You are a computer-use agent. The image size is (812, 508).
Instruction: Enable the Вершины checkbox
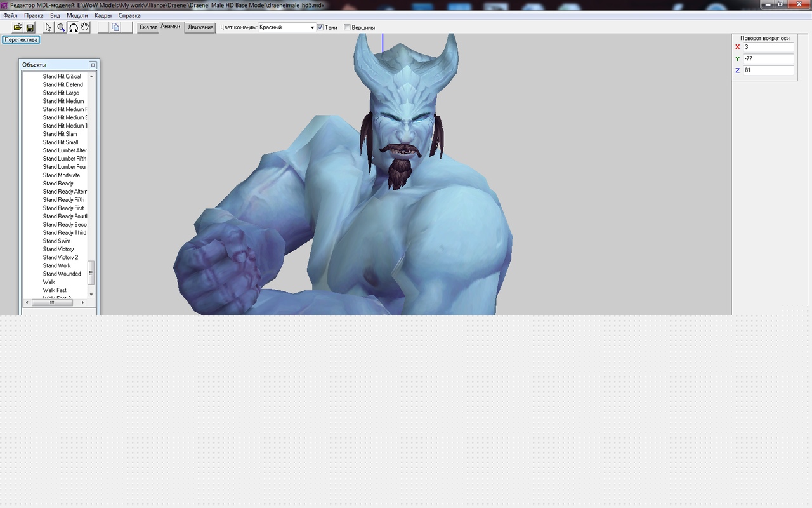pyautogui.click(x=347, y=27)
